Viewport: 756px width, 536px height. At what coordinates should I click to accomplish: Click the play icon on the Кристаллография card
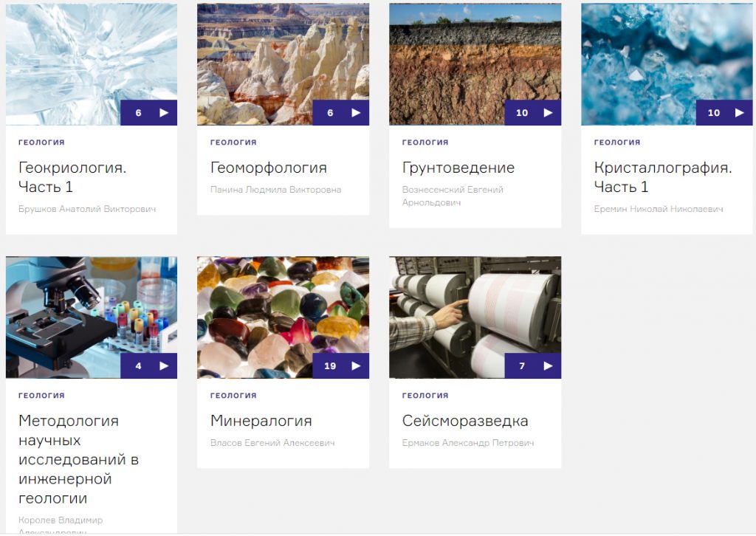[x=740, y=113]
